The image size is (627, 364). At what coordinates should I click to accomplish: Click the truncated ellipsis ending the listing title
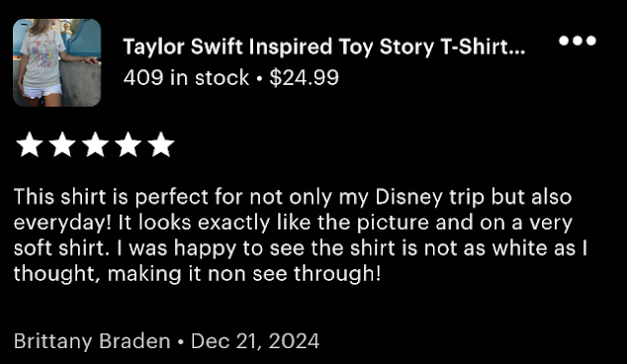coord(517,51)
